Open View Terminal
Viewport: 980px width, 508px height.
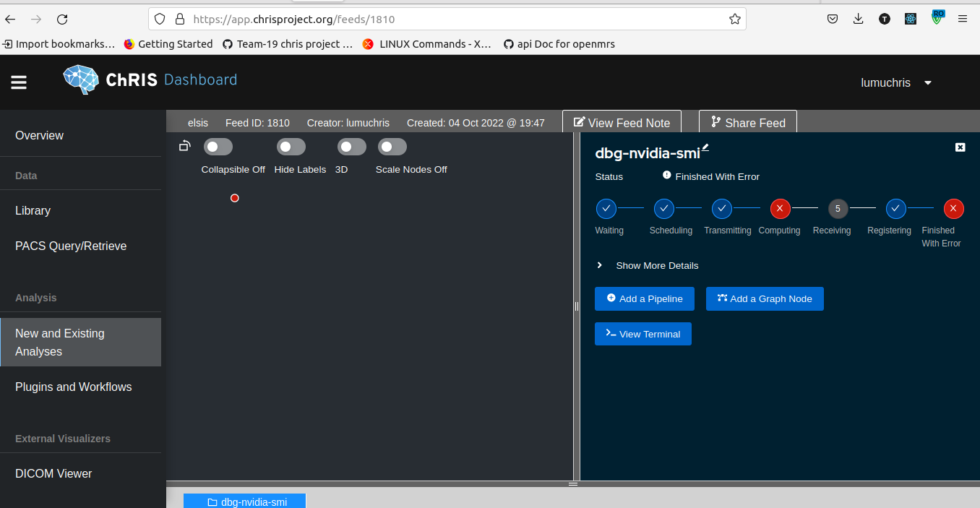click(x=642, y=333)
